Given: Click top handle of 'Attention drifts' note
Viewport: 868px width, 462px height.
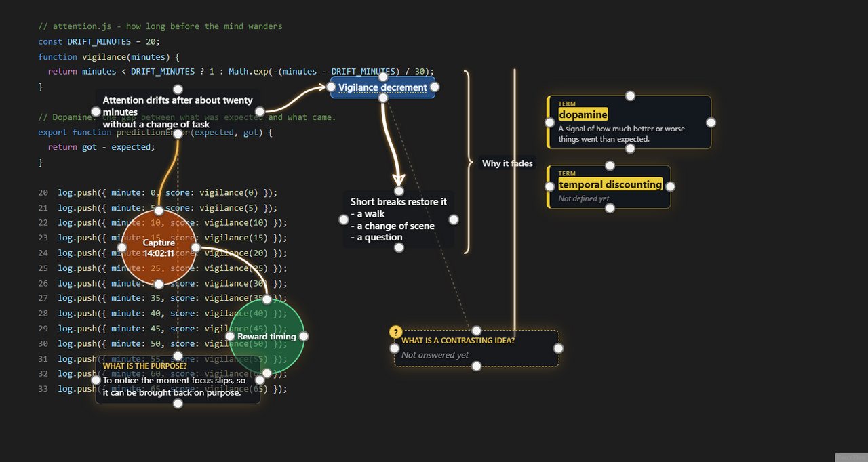Looking at the screenshot, I should click(x=178, y=89).
